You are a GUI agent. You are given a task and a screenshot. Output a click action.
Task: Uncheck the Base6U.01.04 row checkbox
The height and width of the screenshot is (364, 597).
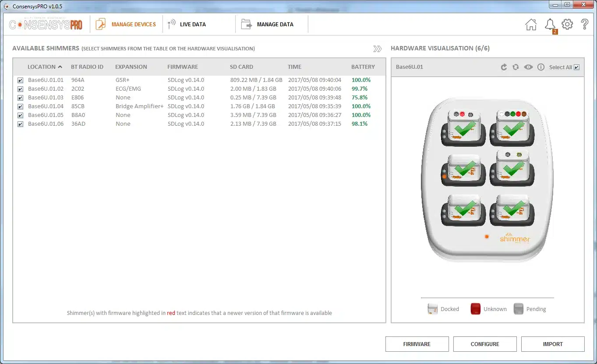point(21,106)
